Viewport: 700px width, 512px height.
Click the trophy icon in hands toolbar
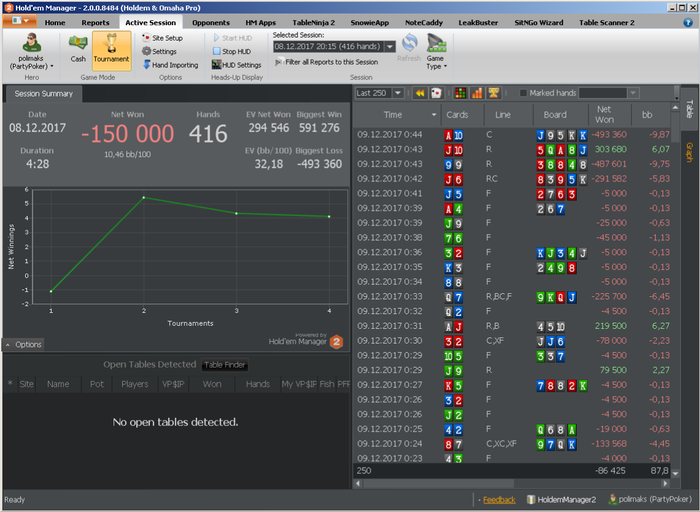pos(493,93)
